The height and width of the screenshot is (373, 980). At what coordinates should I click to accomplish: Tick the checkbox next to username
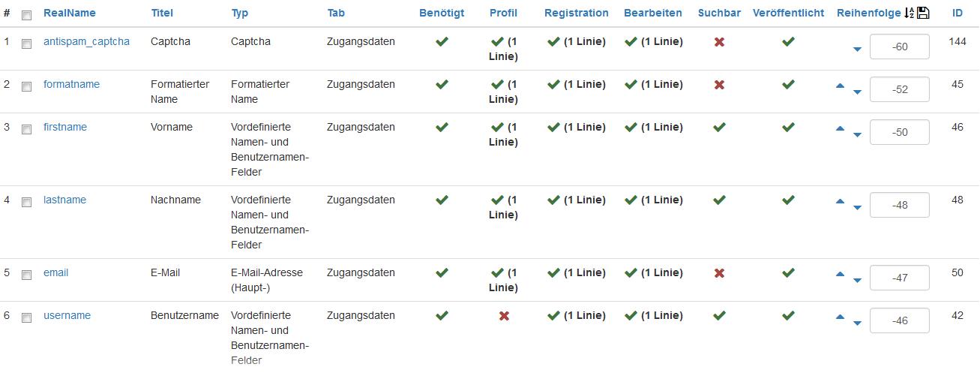[27, 317]
